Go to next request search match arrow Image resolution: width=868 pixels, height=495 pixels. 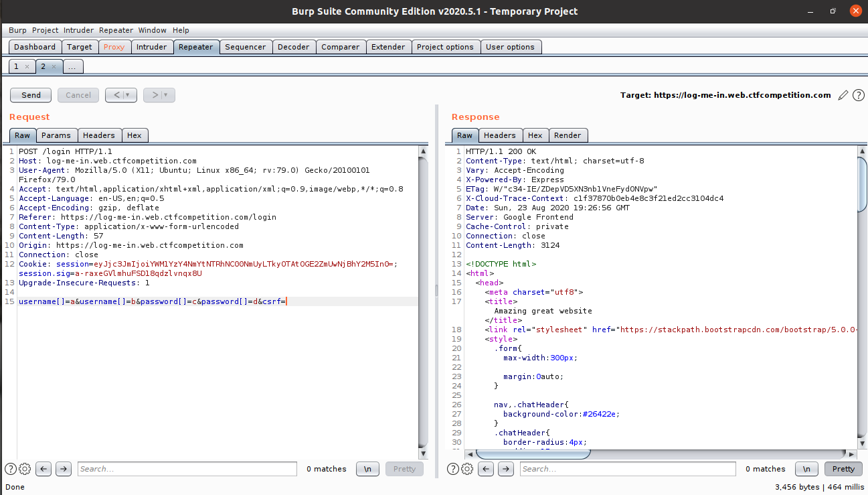tap(64, 469)
